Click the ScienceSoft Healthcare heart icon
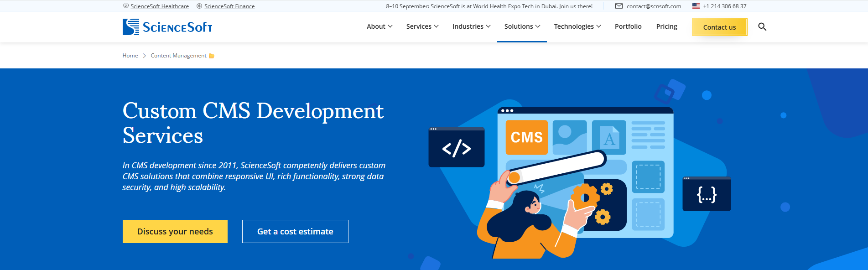 [x=126, y=6]
